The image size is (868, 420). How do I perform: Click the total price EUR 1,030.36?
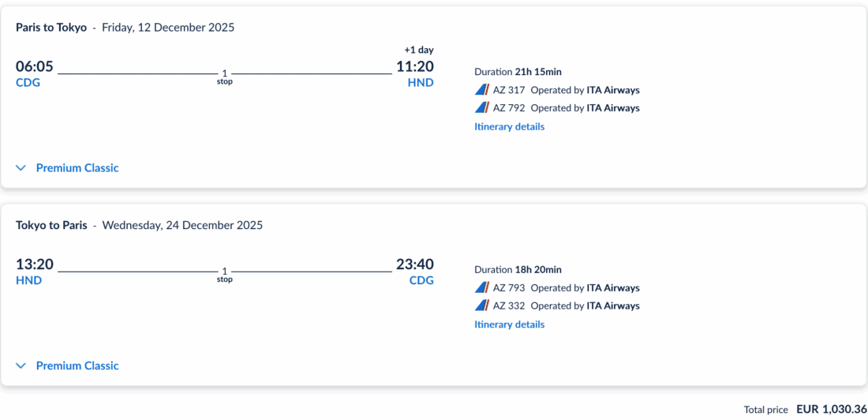pos(831,409)
